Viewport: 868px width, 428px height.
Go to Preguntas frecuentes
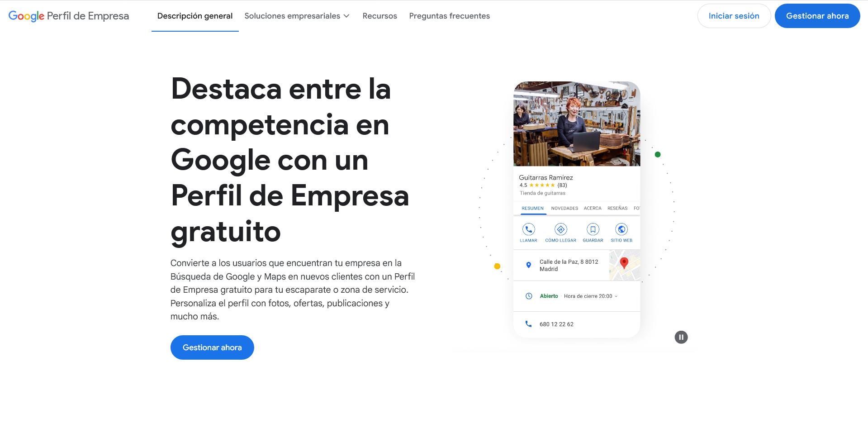[x=450, y=16]
